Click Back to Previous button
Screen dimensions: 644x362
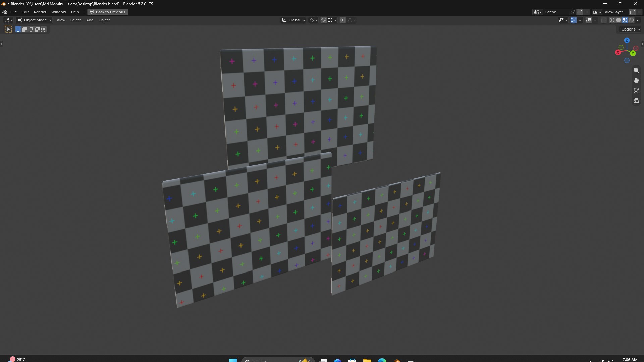point(108,12)
